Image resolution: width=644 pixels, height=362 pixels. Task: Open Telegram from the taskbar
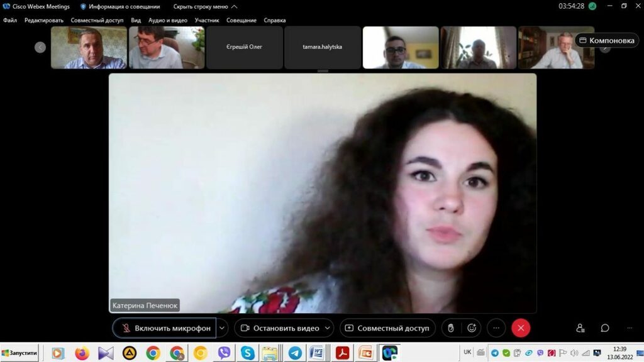[x=294, y=353]
